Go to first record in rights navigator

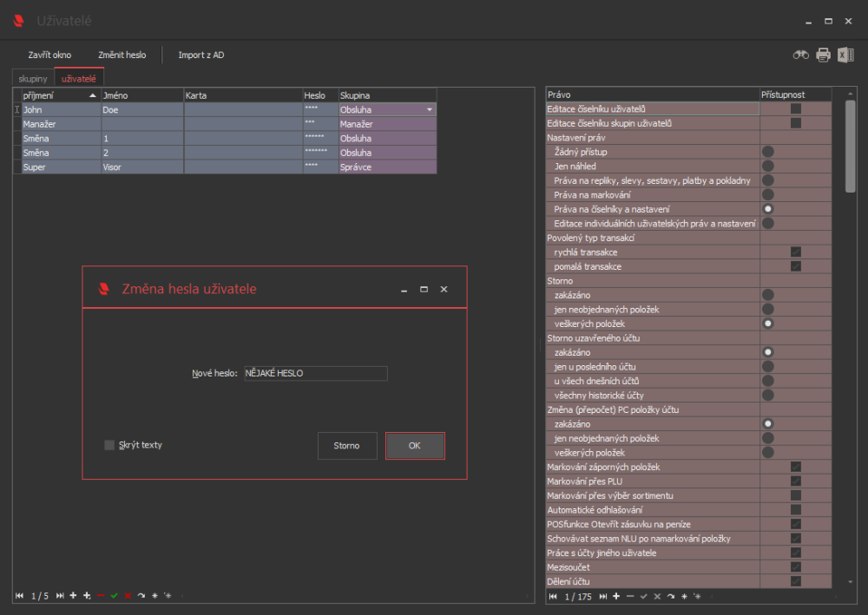[553, 596]
